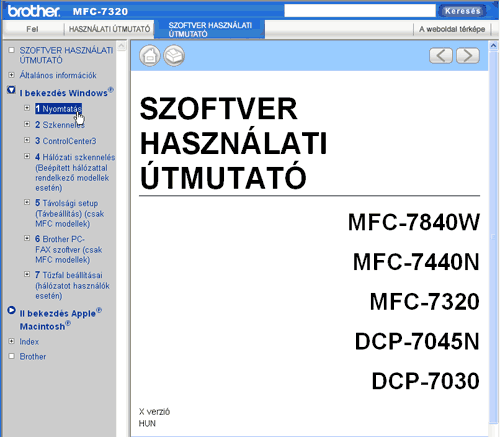Click the Keresés search button
The image size is (500, 437).
(463, 11)
